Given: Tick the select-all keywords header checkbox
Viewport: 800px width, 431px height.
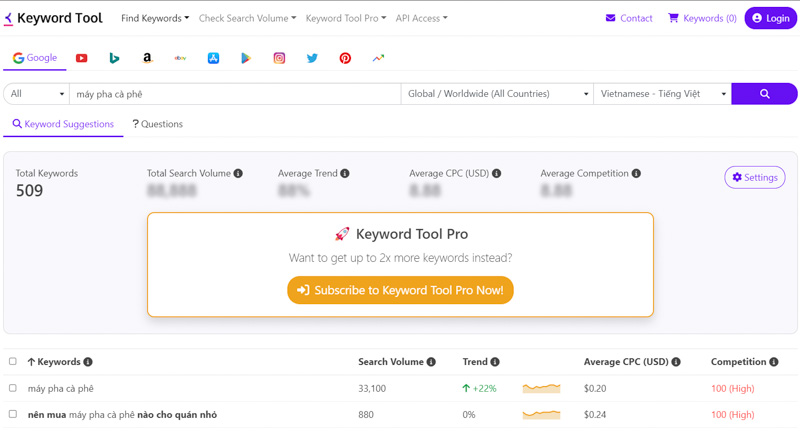Looking at the screenshot, I should [13, 361].
